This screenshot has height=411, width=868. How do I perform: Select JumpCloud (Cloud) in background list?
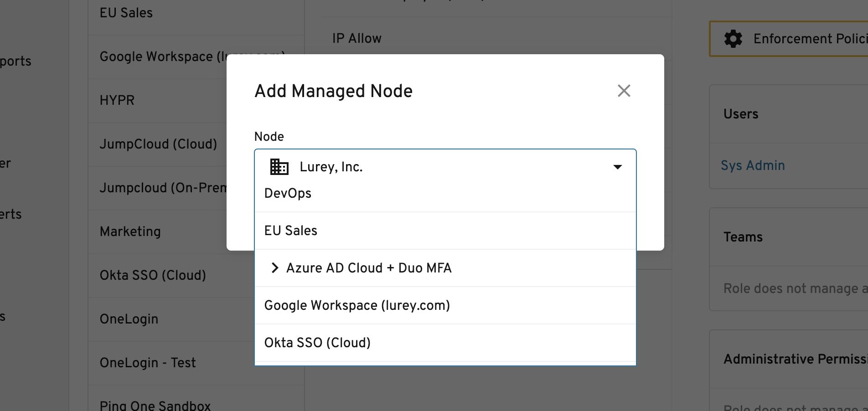tap(158, 144)
